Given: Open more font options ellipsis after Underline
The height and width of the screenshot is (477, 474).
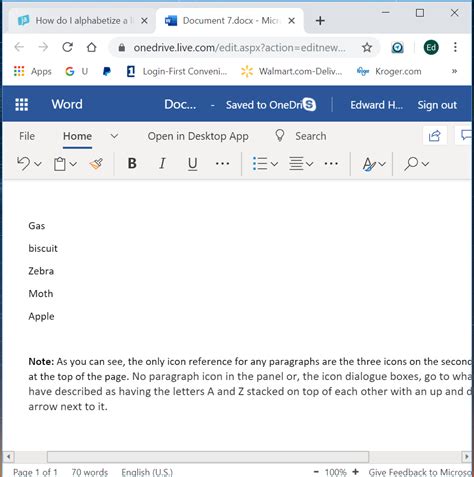Looking at the screenshot, I should (x=222, y=164).
